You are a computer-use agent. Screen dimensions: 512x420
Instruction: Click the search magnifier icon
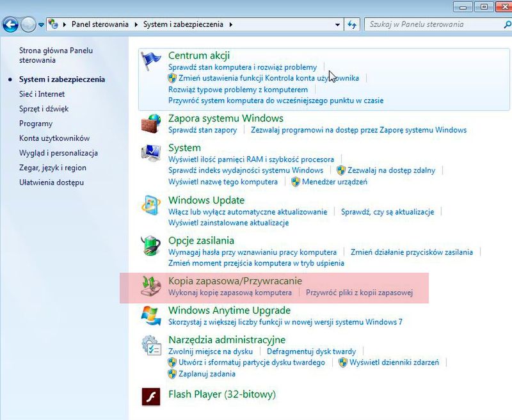(508, 24)
